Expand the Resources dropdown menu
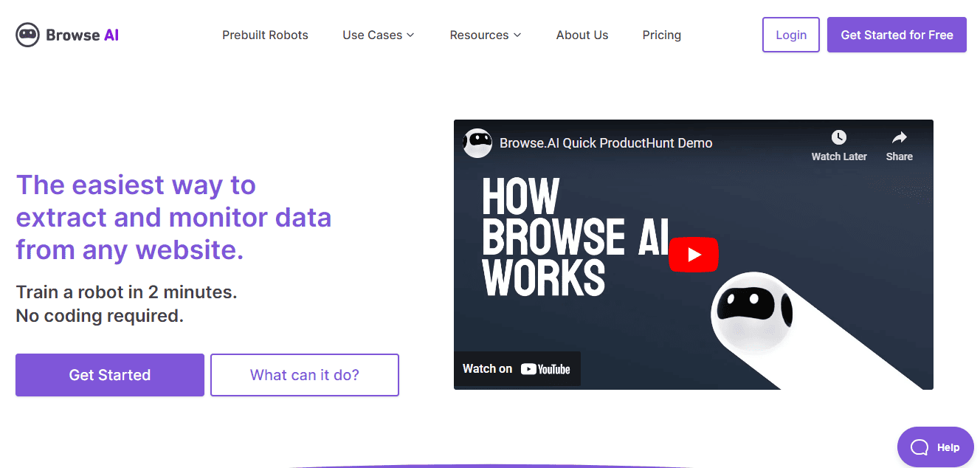The image size is (980, 468). tap(486, 35)
